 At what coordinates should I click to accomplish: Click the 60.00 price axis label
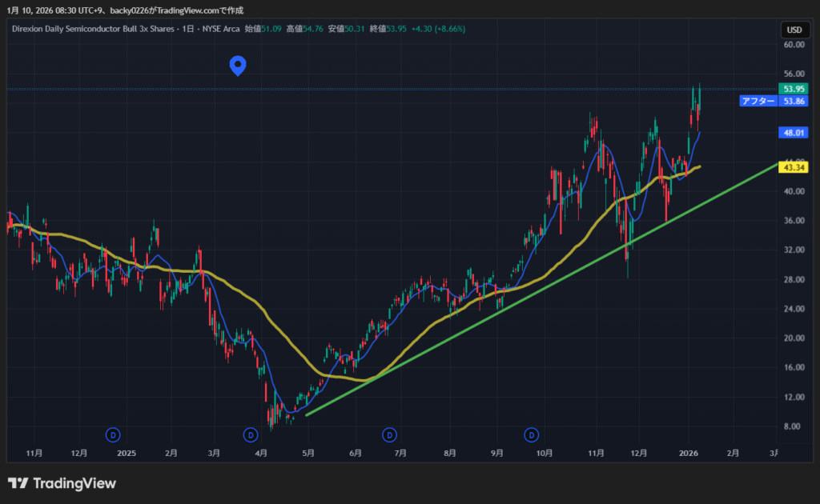794,45
